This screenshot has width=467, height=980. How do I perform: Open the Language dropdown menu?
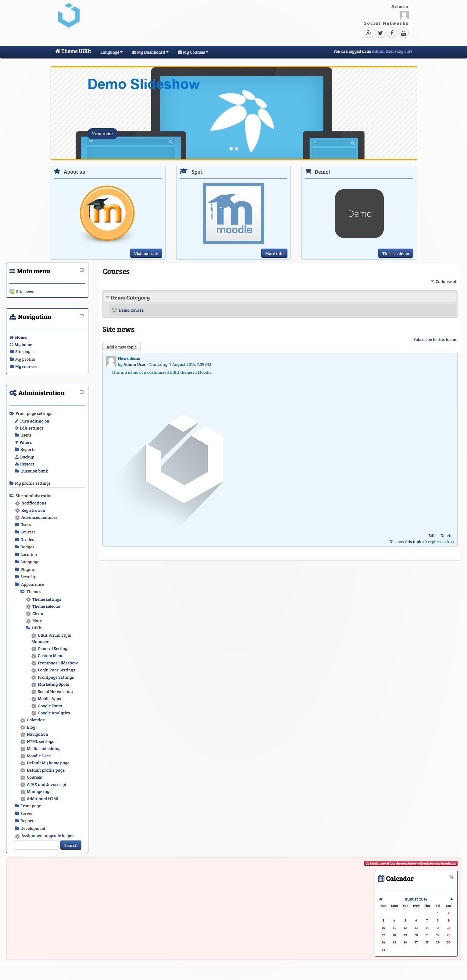(112, 52)
